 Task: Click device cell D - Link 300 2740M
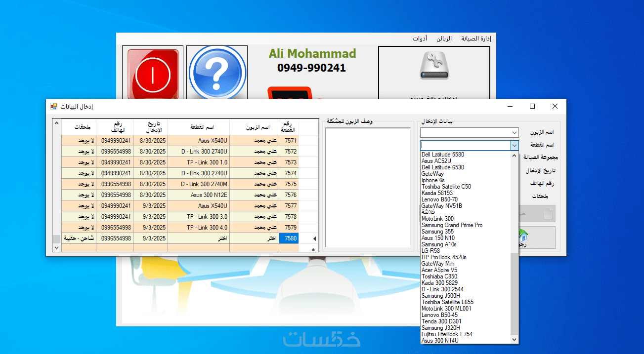click(x=199, y=184)
